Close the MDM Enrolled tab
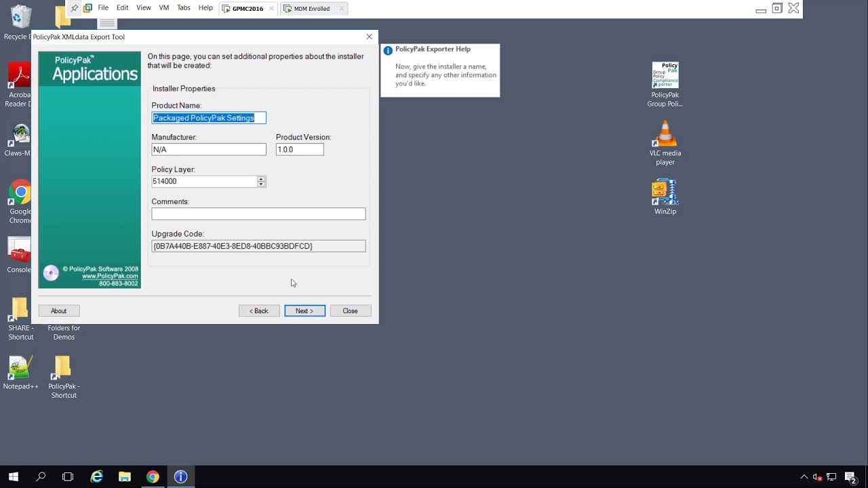Screen dimensions: 868x488 click(341, 9)
